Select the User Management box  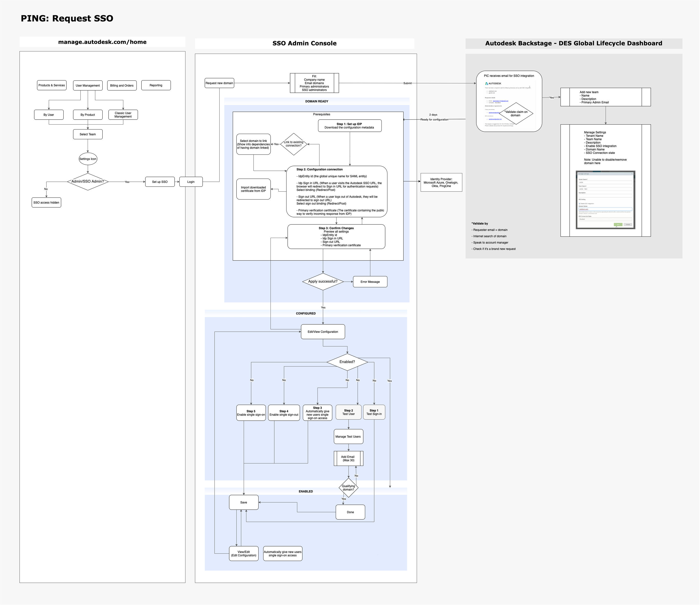(88, 85)
